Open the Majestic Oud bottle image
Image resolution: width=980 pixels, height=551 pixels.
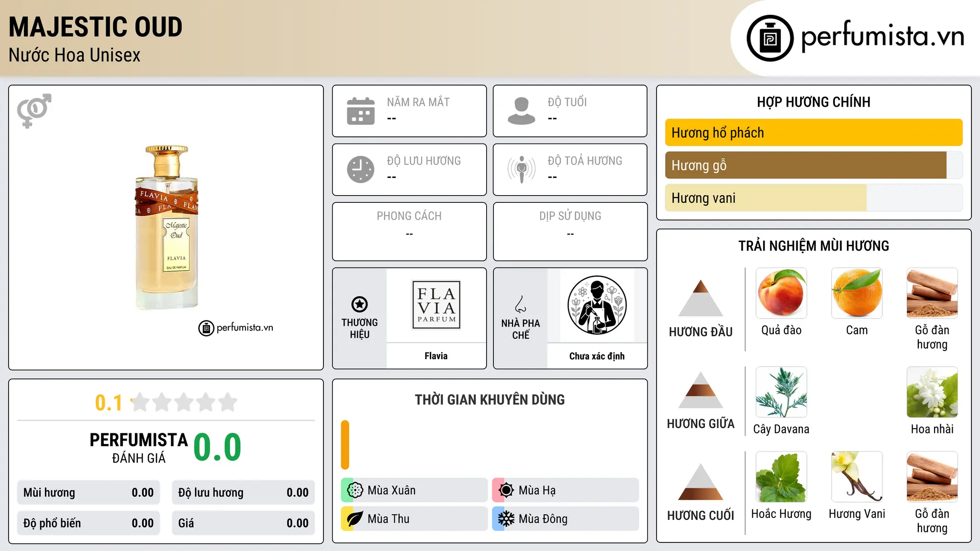pyautogui.click(x=166, y=227)
